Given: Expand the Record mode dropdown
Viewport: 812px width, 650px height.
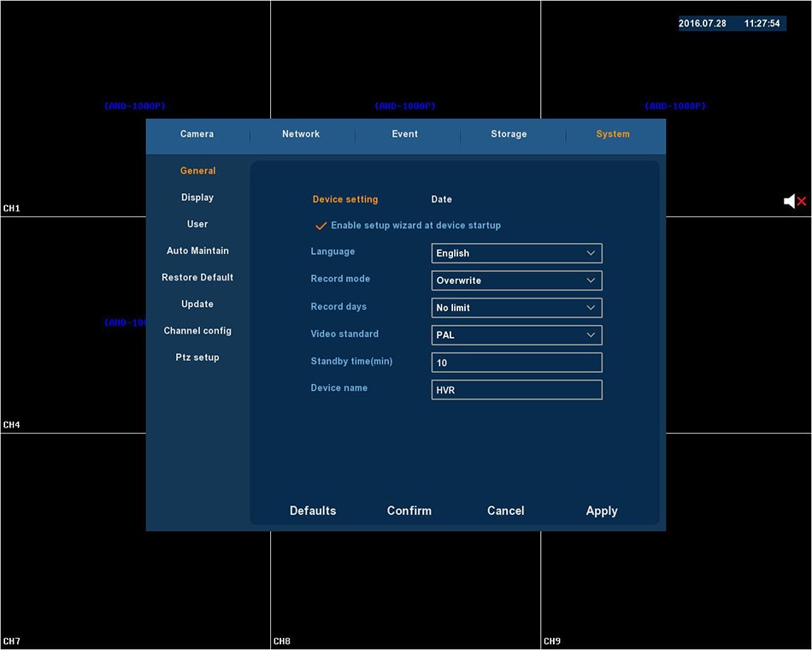Looking at the screenshot, I should pyautogui.click(x=516, y=281).
